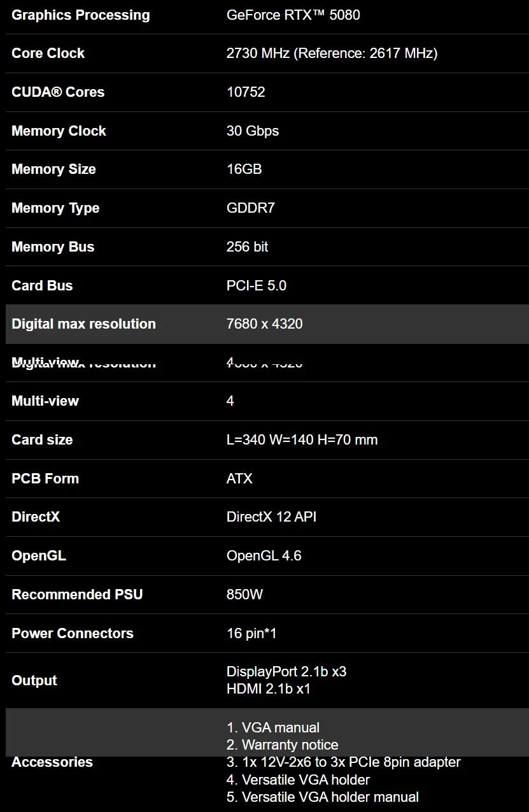Select the HDMI 2.1b x1 output text
529x812 pixels.
[269, 688]
